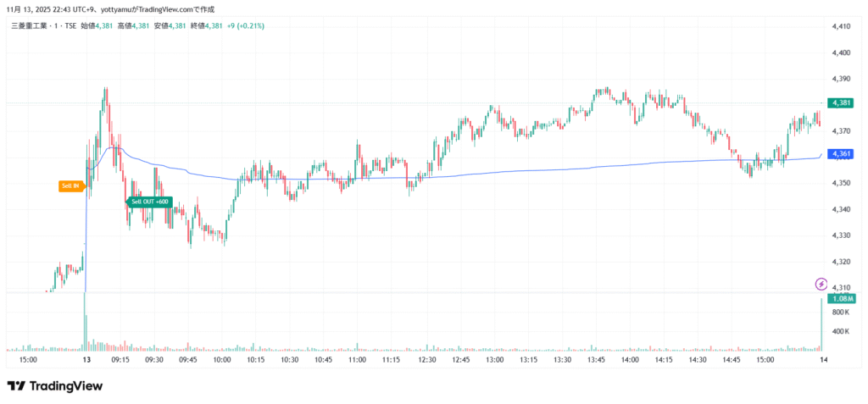Click the 12:30 label on time axis
Screen dimensions: 868x404
point(426,360)
